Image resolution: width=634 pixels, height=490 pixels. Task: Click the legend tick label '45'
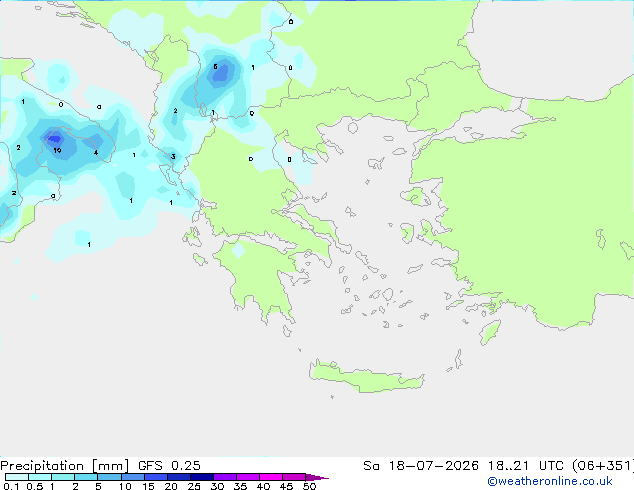286,486
